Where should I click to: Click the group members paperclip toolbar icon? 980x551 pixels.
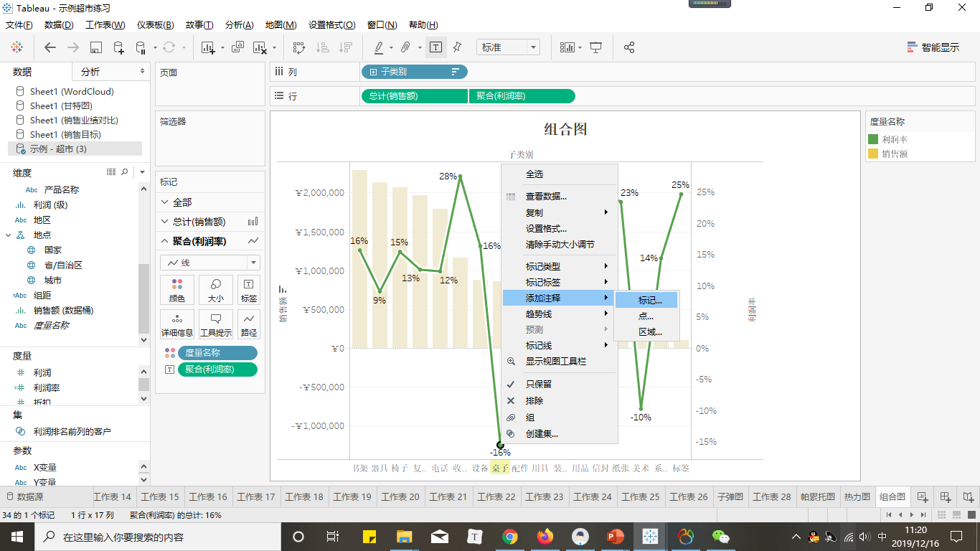coord(405,47)
